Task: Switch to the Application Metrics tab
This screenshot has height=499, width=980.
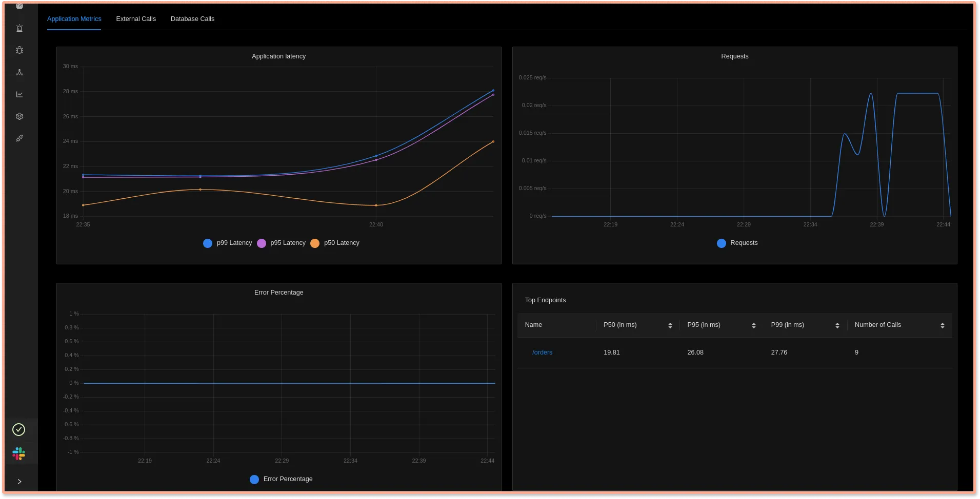Action: pos(74,19)
